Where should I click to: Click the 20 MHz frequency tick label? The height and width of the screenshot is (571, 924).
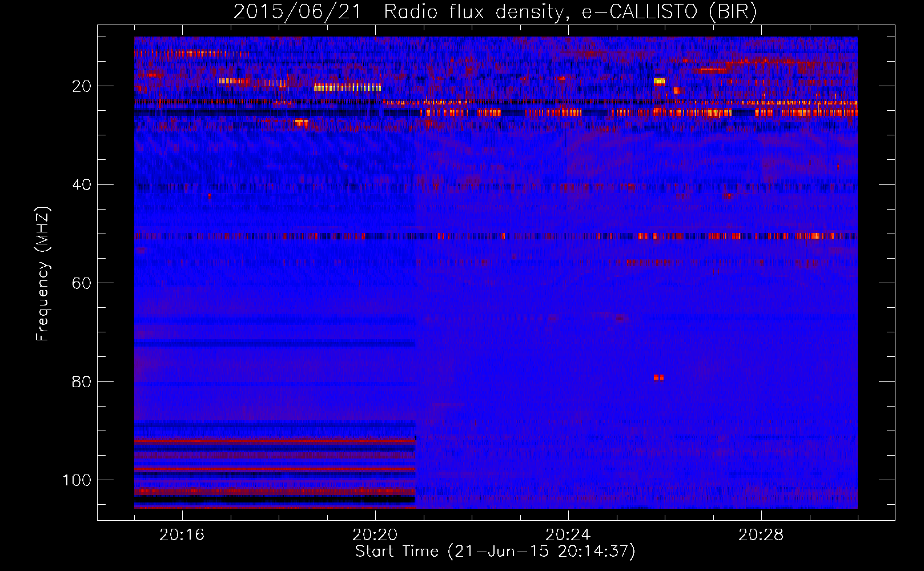click(82, 86)
